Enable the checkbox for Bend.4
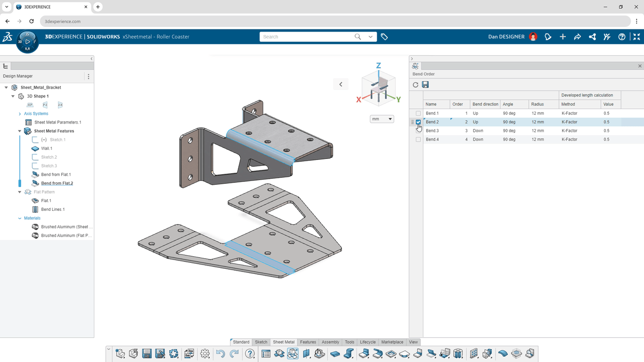Screen dimensions: 644x362 coord(418,139)
